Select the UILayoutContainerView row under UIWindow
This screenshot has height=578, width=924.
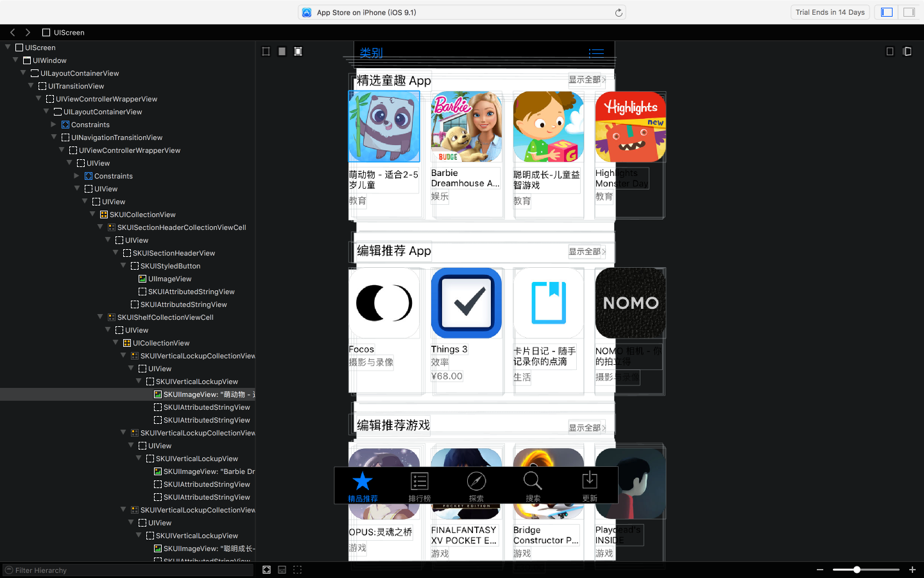[x=128, y=73]
